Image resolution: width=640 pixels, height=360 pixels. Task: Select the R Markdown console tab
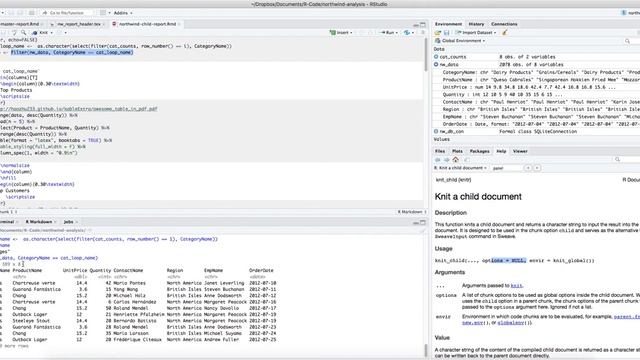(39, 222)
